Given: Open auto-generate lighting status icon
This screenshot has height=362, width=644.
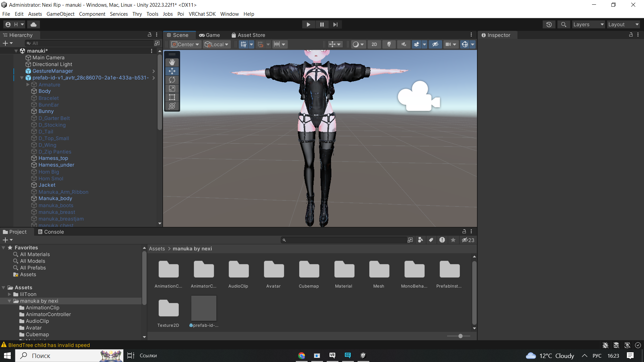Looking at the screenshot, I should coord(627,345).
